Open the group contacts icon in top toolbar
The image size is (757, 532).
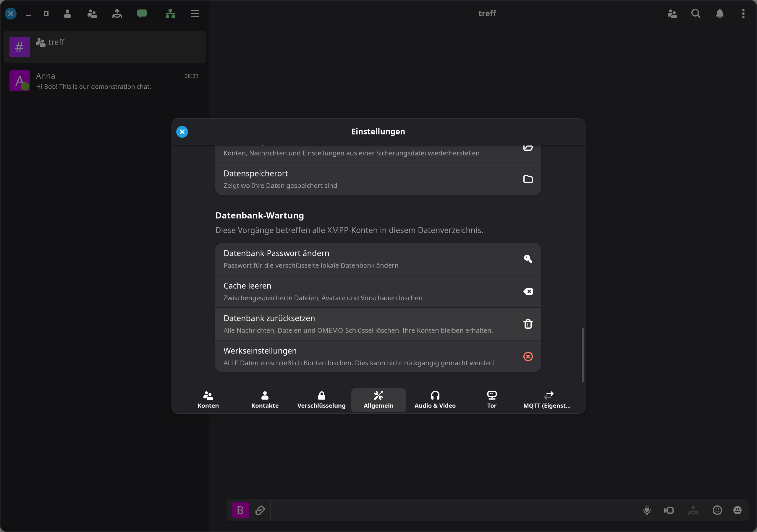(92, 14)
